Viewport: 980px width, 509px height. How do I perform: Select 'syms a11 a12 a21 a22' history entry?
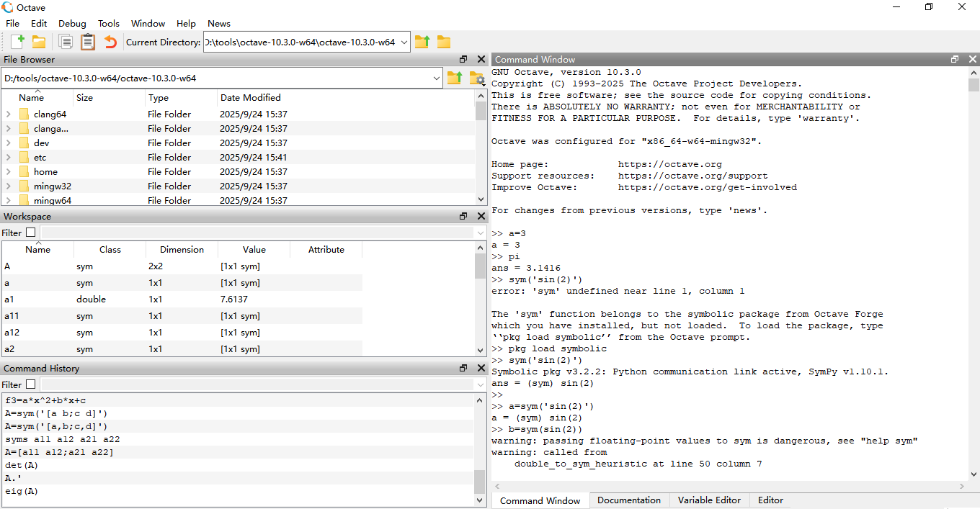pos(238,439)
